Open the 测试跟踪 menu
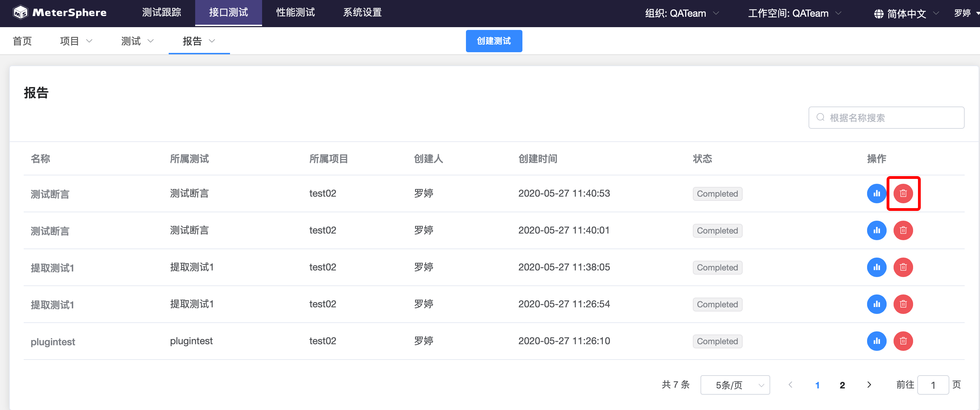Viewport: 980px width, 410px height. (x=161, y=13)
